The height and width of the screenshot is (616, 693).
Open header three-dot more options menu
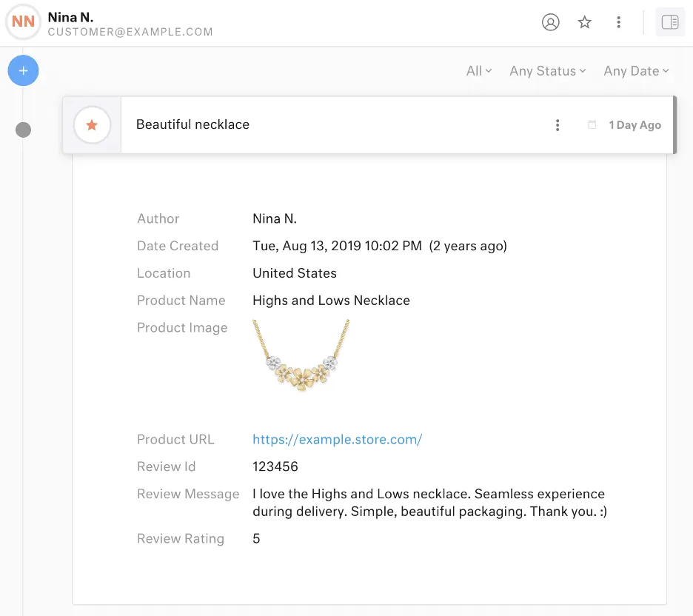point(618,22)
